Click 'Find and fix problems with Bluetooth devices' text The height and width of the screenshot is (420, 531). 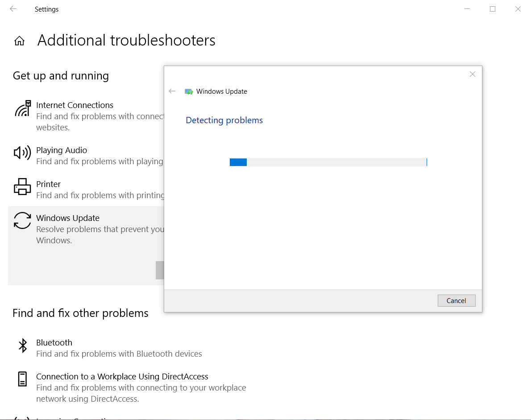pyautogui.click(x=119, y=353)
